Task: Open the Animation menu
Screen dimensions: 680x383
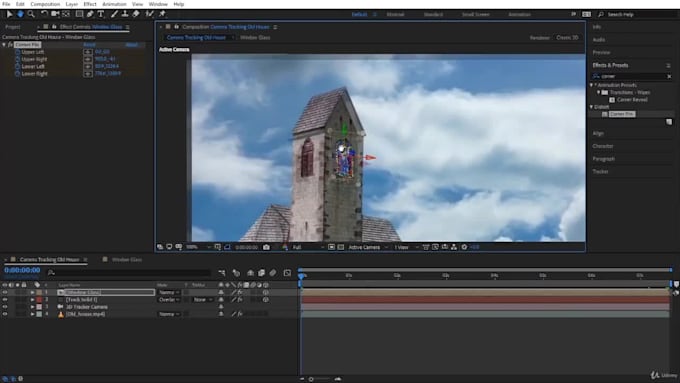Action: 114,4
